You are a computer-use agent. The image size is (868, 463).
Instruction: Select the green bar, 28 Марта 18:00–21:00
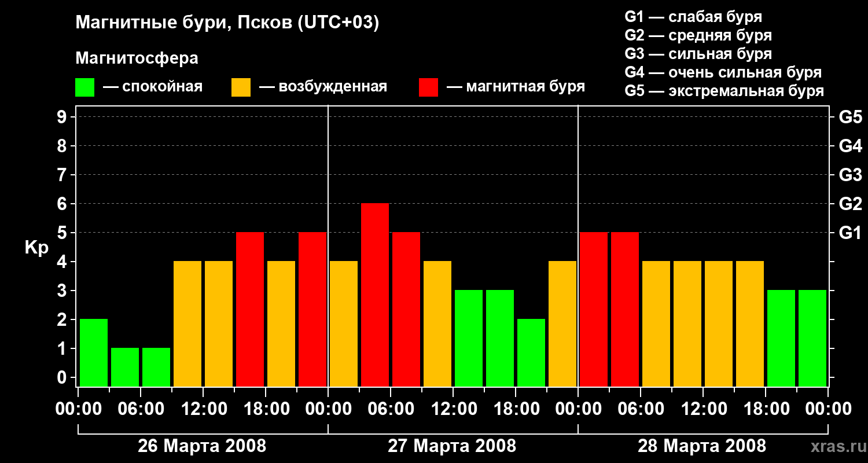781,338
